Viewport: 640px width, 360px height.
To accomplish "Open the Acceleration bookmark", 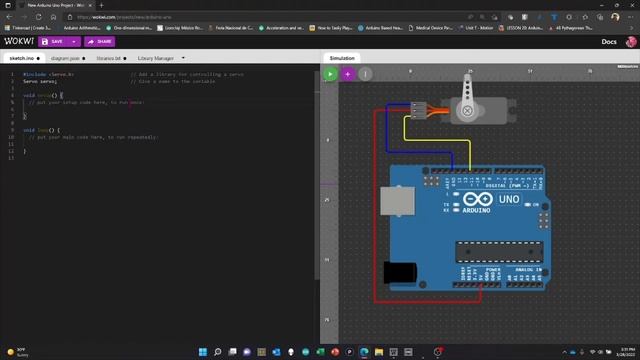I will (281, 28).
